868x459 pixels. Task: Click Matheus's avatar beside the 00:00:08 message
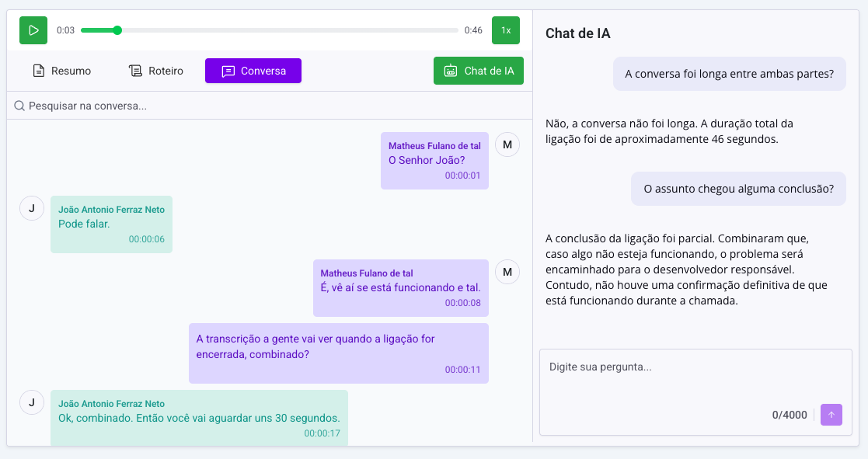507,272
